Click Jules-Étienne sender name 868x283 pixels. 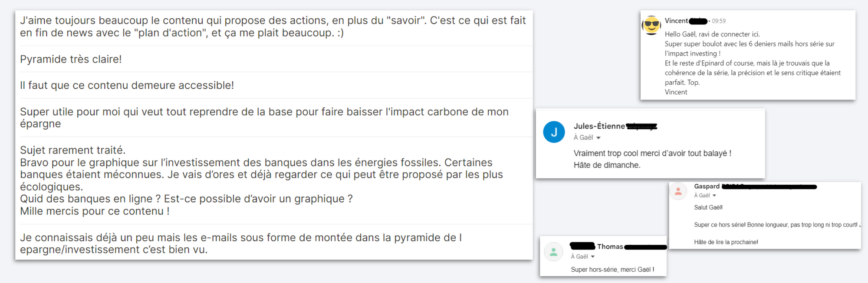[x=599, y=126]
